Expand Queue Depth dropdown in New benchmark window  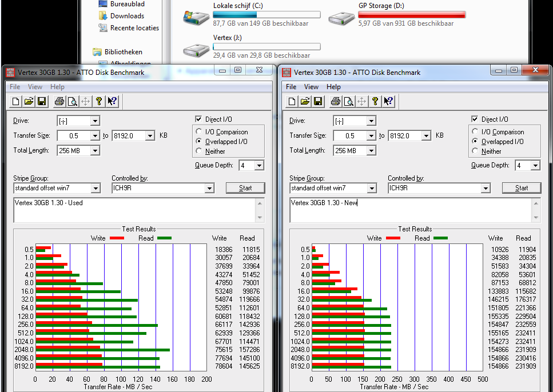[535, 165]
